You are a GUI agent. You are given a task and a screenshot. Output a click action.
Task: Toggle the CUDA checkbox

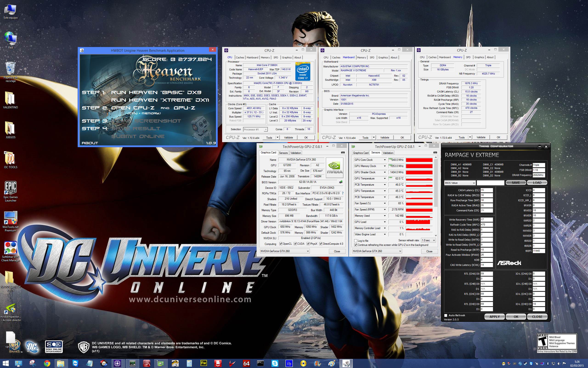(x=295, y=244)
